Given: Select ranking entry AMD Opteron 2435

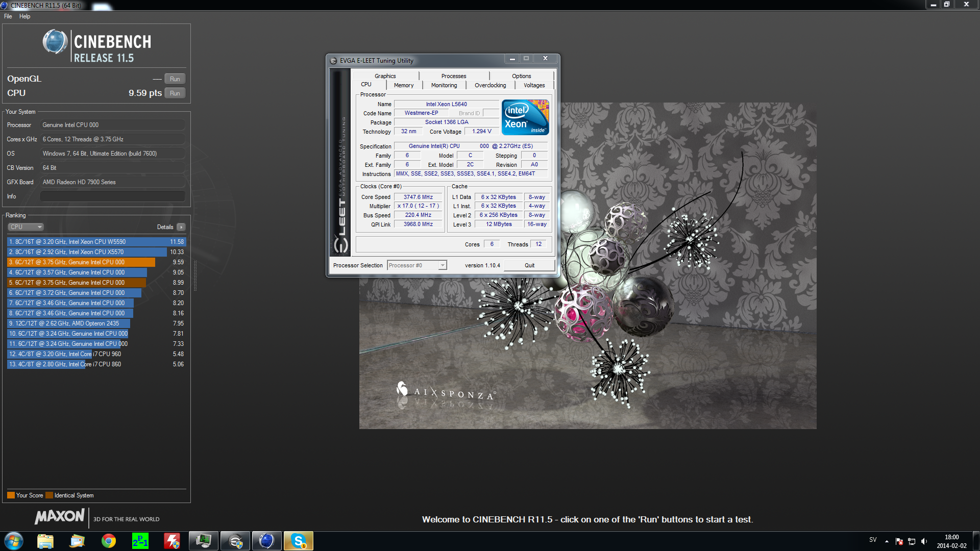Looking at the screenshot, I should (x=96, y=323).
